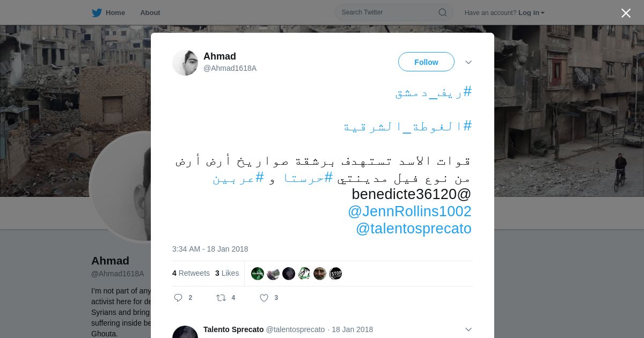
Task: Expand the tweet options chevron beside Follow
Action: pos(469,62)
